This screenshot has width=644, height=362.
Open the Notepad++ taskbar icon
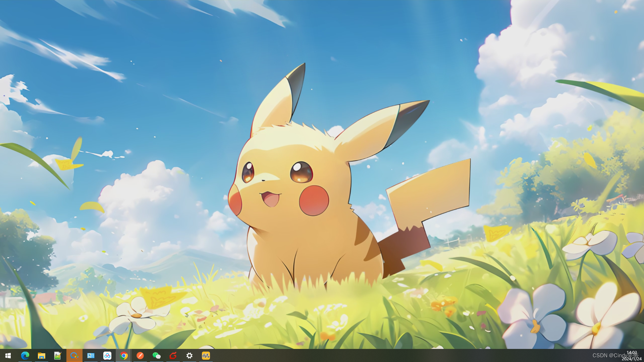(x=58, y=356)
